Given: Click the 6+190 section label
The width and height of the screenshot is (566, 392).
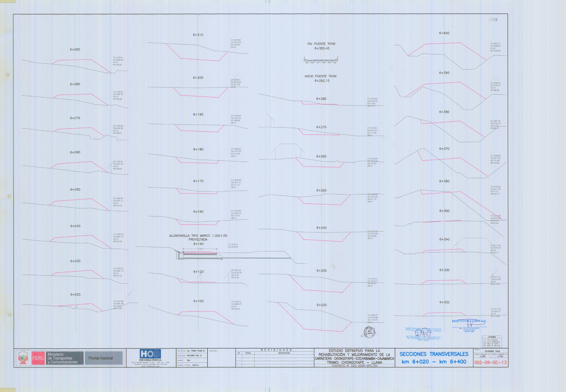Looking at the screenshot, I should (x=198, y=114).
